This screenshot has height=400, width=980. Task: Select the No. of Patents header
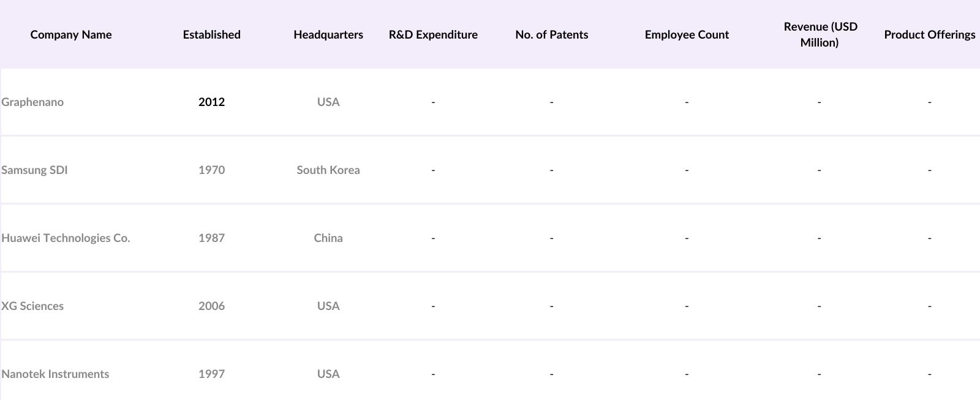pyautogui.click(x=551, y=34)
